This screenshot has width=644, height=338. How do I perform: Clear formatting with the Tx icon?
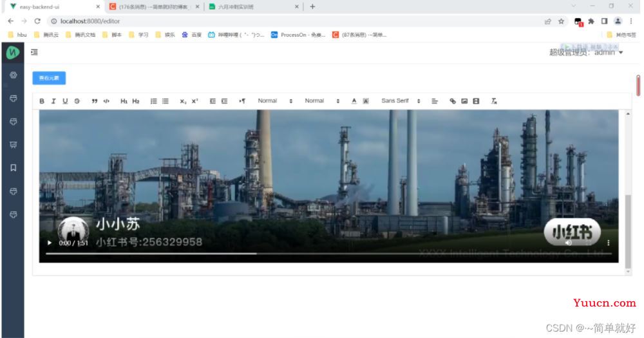click(x=494, y=101)
